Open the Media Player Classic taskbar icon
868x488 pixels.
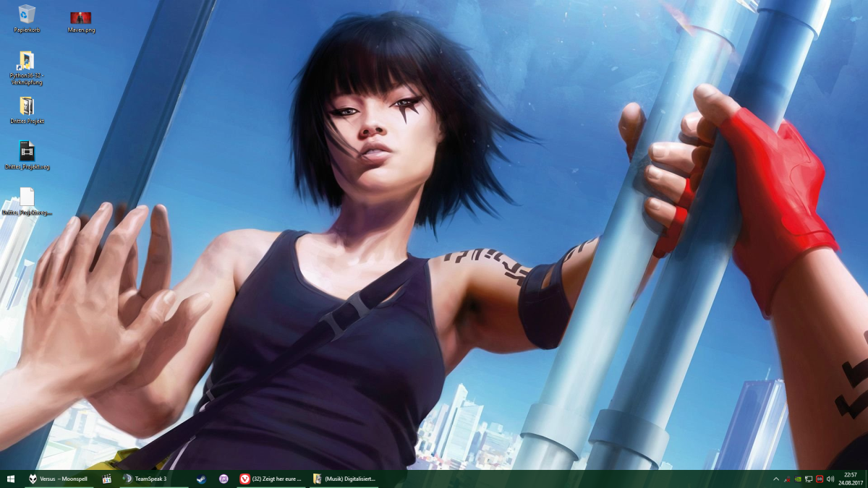pos(107,479)
